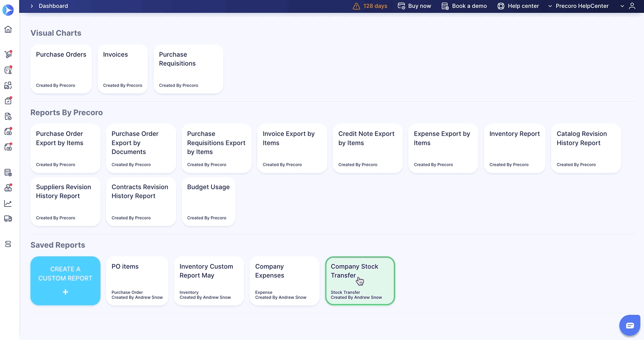Open the Company Expenses saved report

point(284,281)
